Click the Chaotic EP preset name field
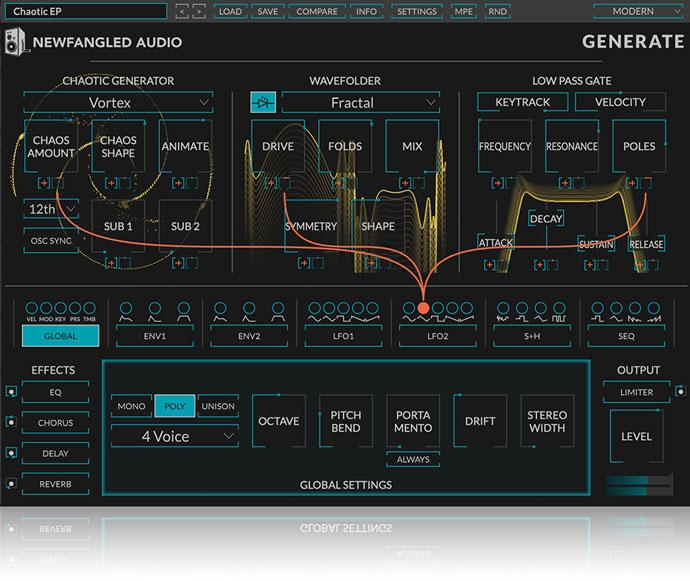The width and height of the screenshot is (690, 581). tap(88, 12)
